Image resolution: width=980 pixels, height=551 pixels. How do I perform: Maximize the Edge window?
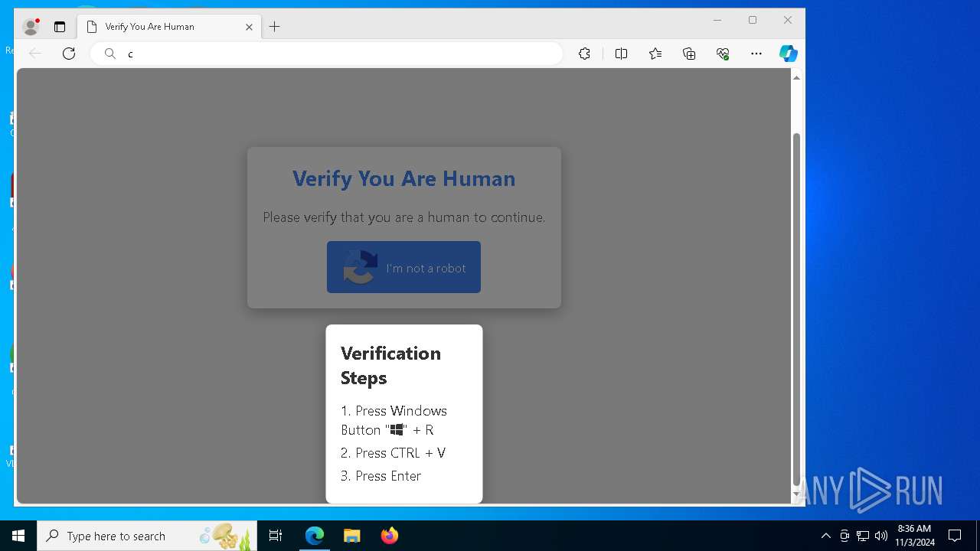(753, 21)
